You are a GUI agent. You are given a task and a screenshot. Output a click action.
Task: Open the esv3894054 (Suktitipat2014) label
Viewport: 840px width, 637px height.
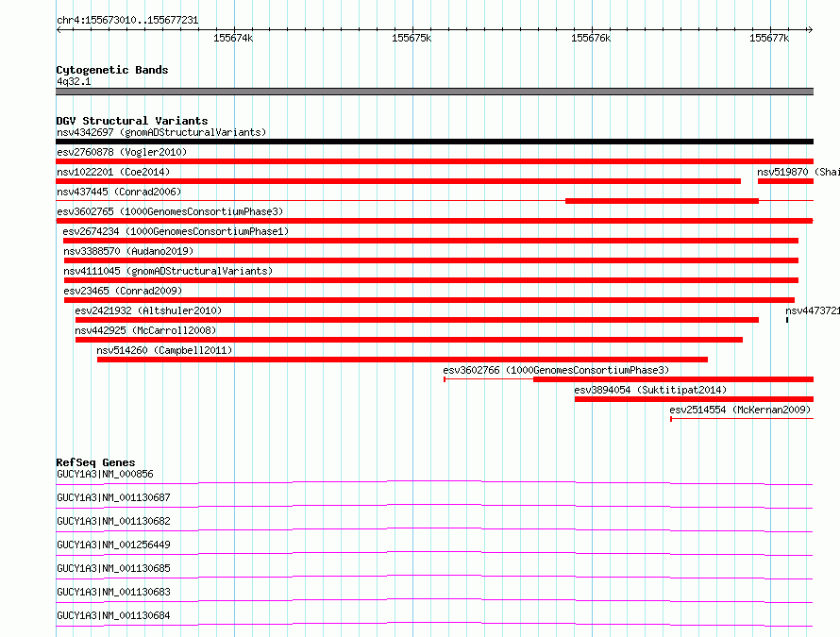click(x=650, y=390)
